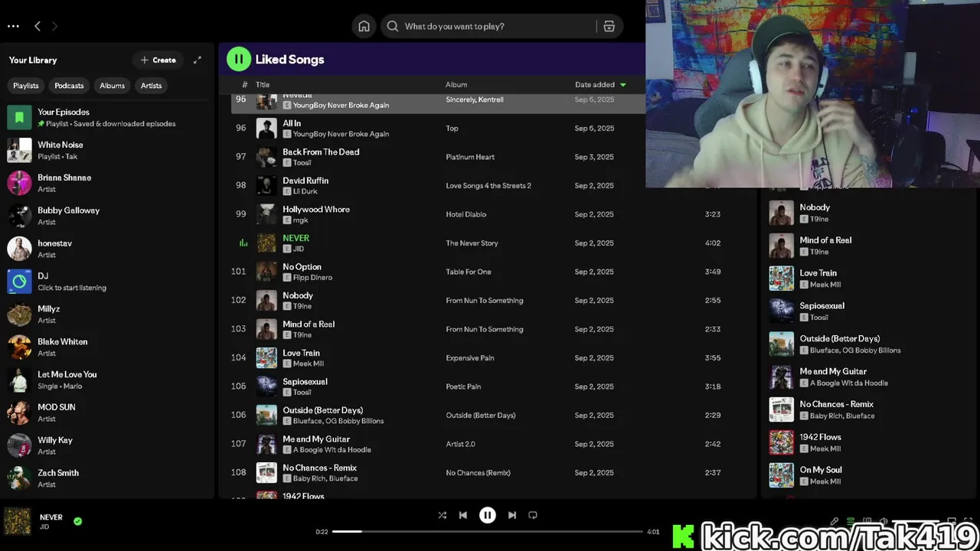Toggle repeat mode
This screenshot has height=551, width=980.
(x=533, y=515)
